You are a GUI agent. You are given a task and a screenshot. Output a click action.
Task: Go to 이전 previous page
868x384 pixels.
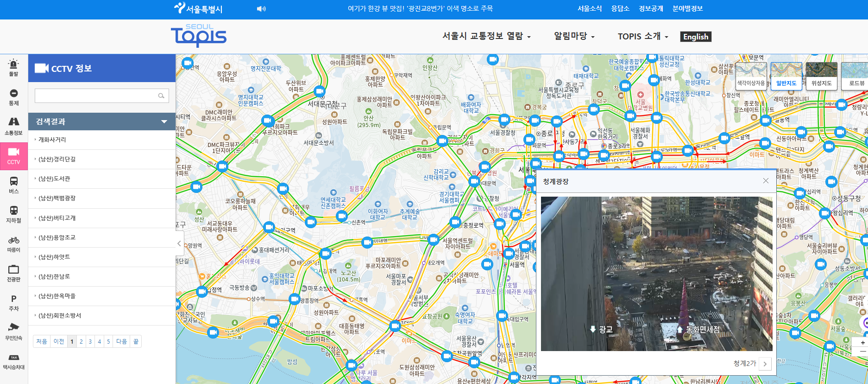[x=59, y=341]
